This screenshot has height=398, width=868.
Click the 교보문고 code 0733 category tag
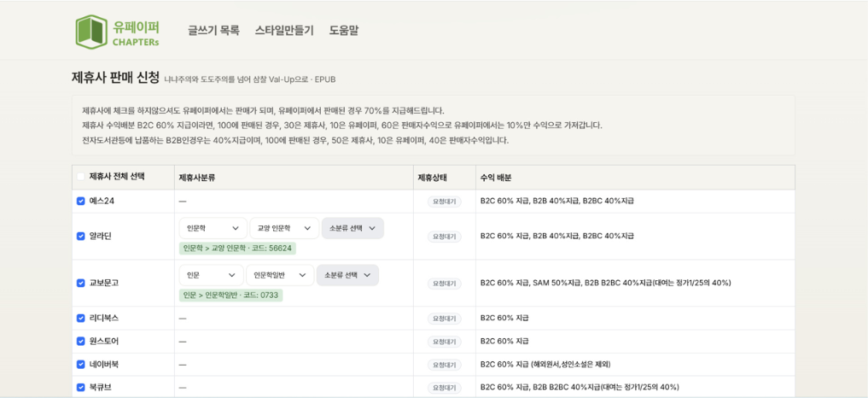point(230,296)
